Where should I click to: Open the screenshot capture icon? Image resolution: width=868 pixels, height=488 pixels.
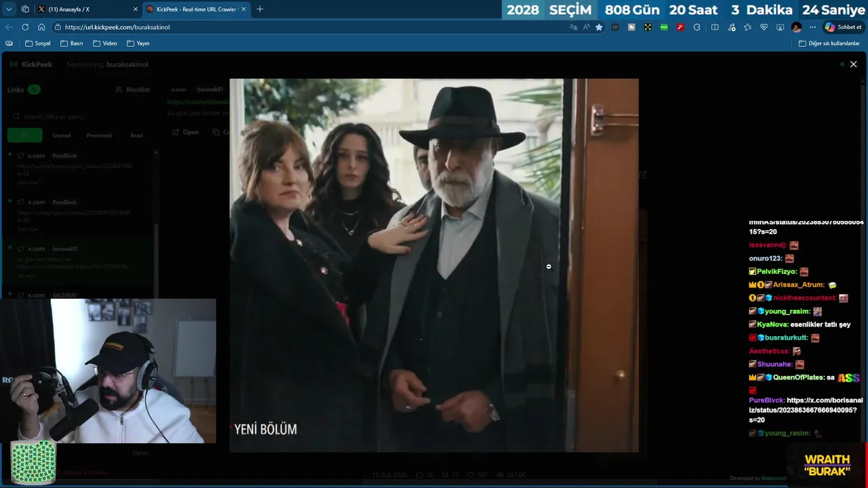[780, 27]
